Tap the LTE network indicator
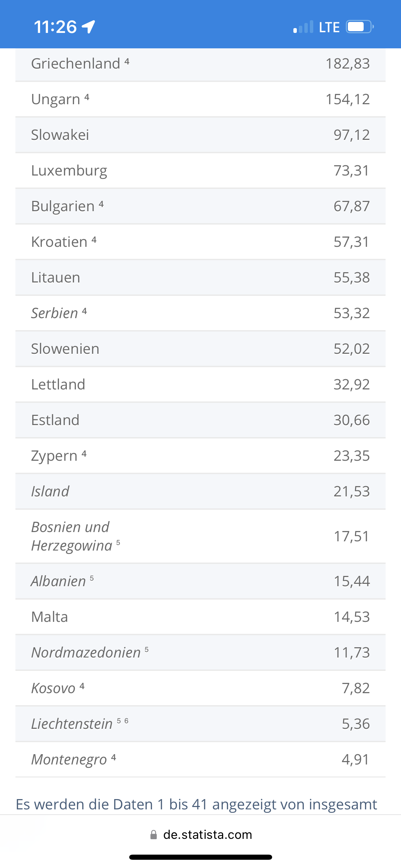 [x=329, y=27]
